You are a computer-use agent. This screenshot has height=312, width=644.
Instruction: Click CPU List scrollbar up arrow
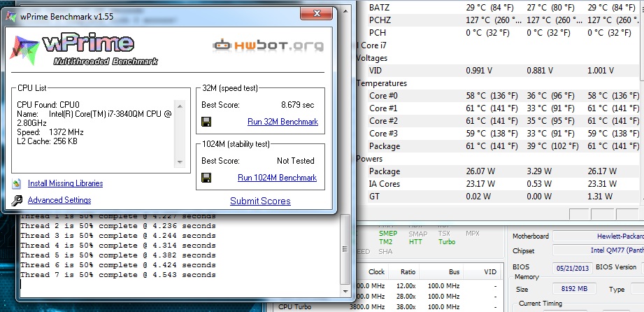(x=180, y=106)
